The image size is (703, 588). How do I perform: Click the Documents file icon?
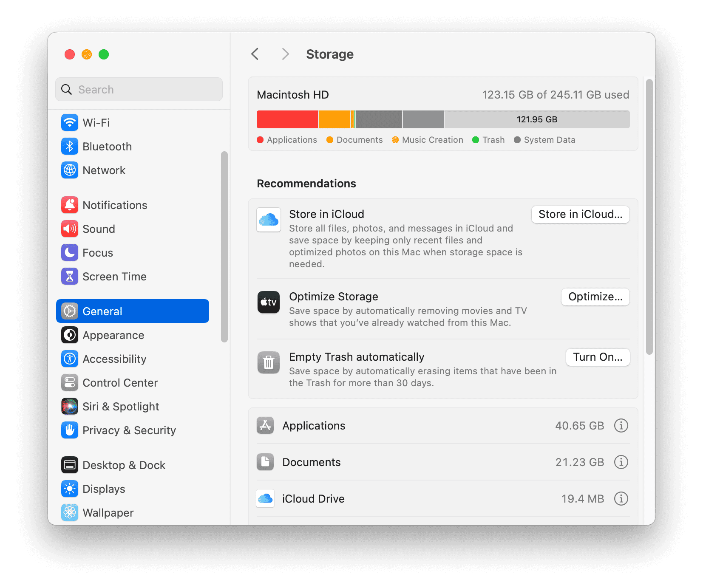click(265, 462)
